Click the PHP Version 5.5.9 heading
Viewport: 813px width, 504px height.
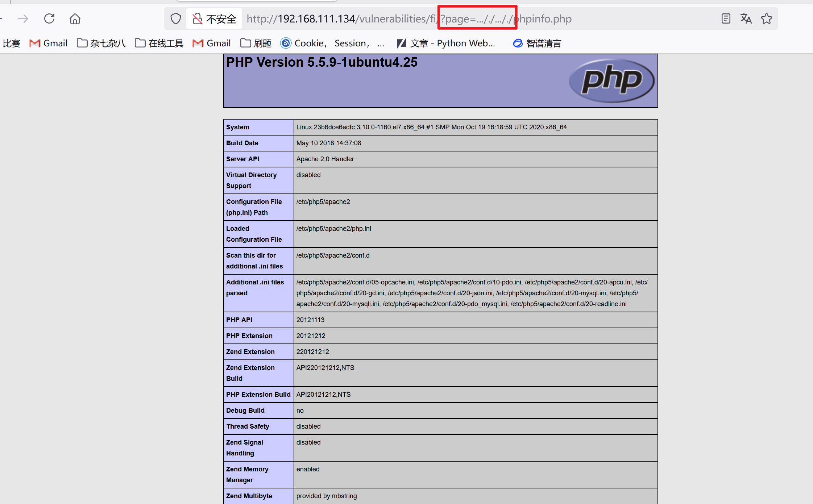click(x=322, y=62)
